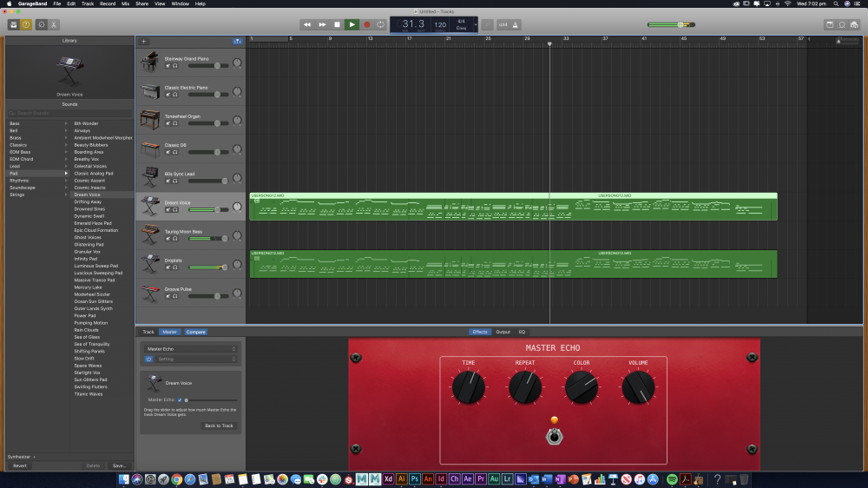
Task: Start recording with the red Record button
Action: click(366, 24)
